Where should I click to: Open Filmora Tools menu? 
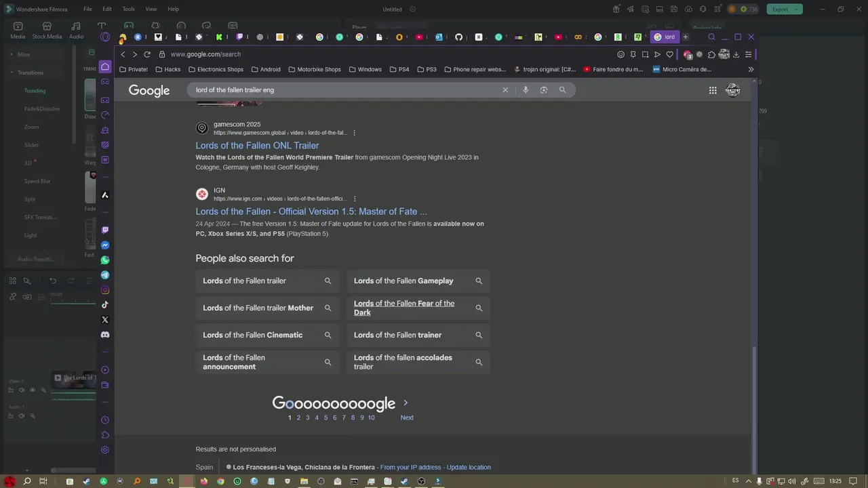(x=129, y=9)
